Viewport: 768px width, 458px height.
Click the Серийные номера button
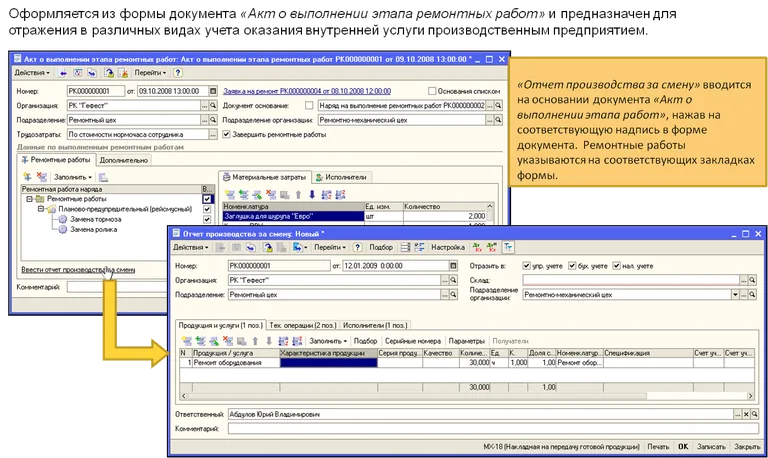(413, 341)
